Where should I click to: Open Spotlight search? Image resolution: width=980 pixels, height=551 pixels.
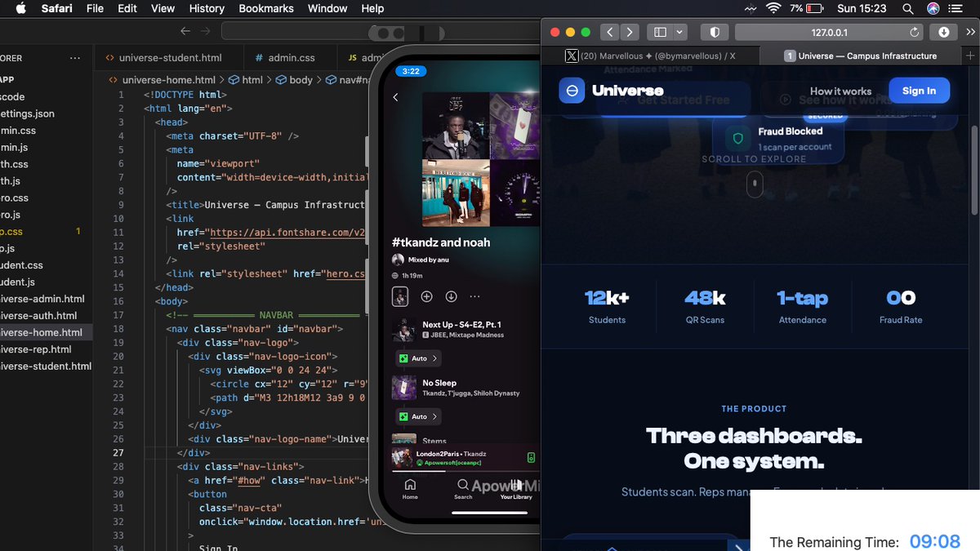[907, 8]
